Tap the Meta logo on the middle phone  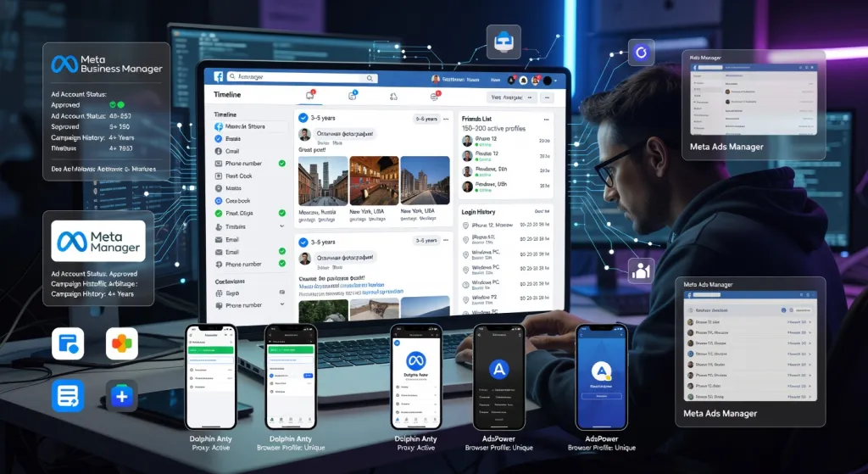click(x=415, y=360)
